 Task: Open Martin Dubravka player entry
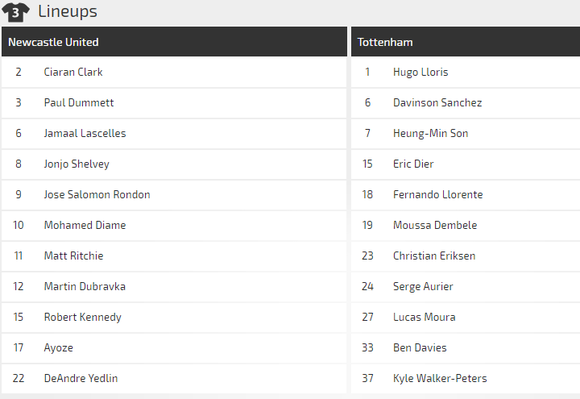pyautogui.click(x=85, y=286)
